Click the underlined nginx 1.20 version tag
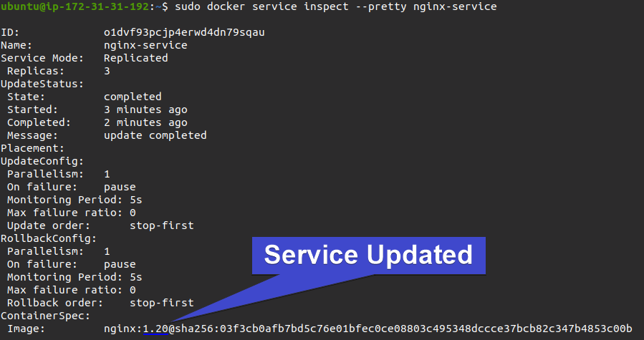Viewport: 644px width, 340px height. coord(155,329)
